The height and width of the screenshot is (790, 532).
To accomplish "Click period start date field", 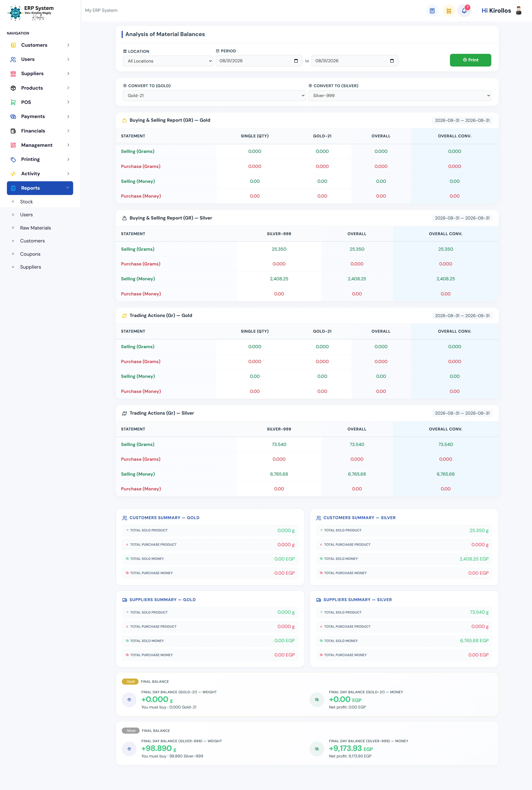I will tap(259, 61).
